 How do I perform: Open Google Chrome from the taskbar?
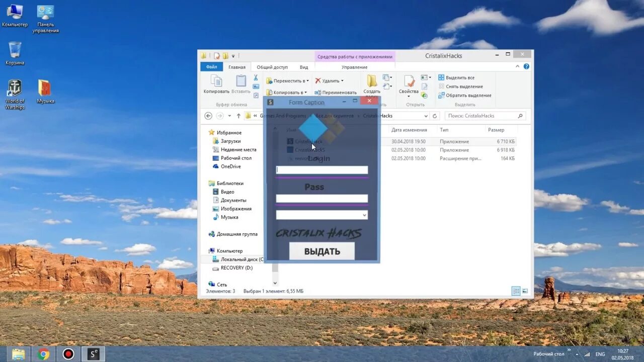point(43,354)
